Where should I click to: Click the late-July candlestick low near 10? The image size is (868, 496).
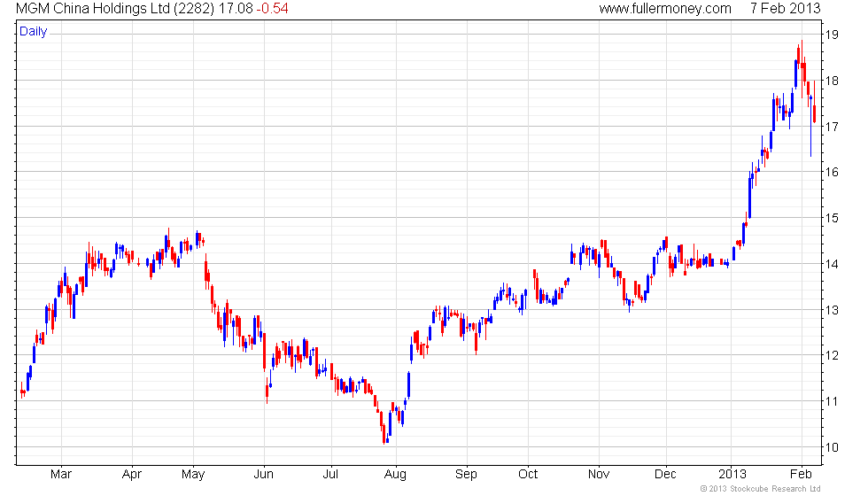click(x=384, y=433)
